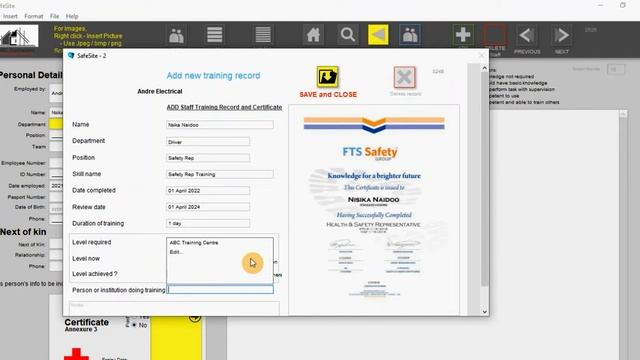Click the blue-outlined staff people icon
Image resolution: width=640 pixels, height=360 pixels.
(x=410, y=35)
